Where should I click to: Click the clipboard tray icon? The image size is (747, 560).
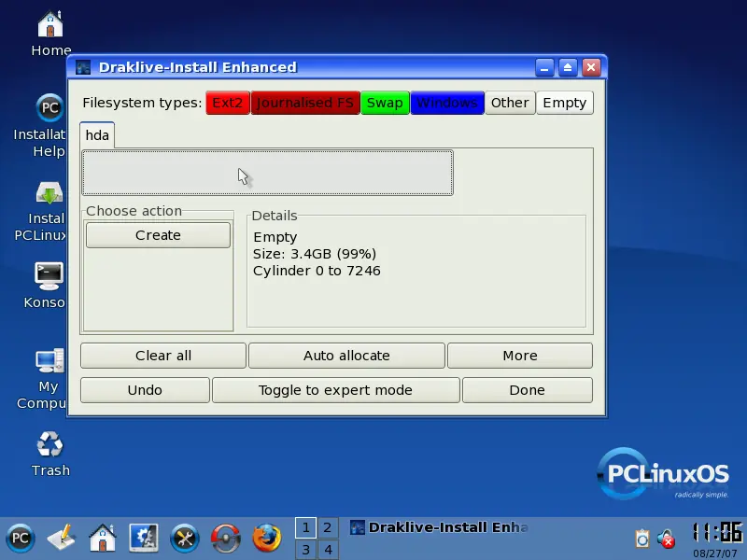click(x=642, y=539)
